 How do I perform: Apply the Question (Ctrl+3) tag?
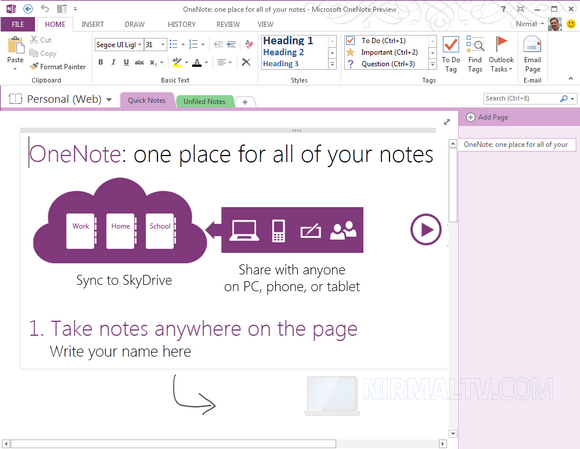384,64
